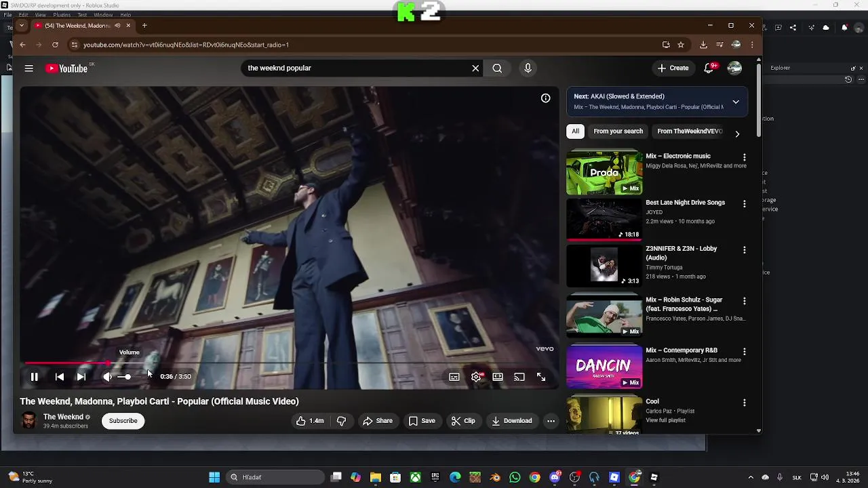Expand the Next: AKAI playlist panel

(736, 102)
